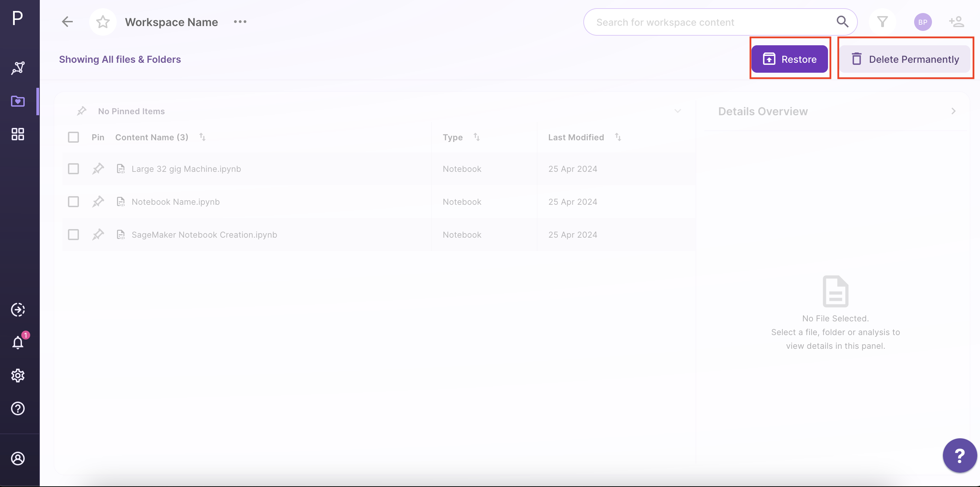Open Notebook Name.ipynb file name
Viewport: 980px width, 487px height.
[176, 202]
